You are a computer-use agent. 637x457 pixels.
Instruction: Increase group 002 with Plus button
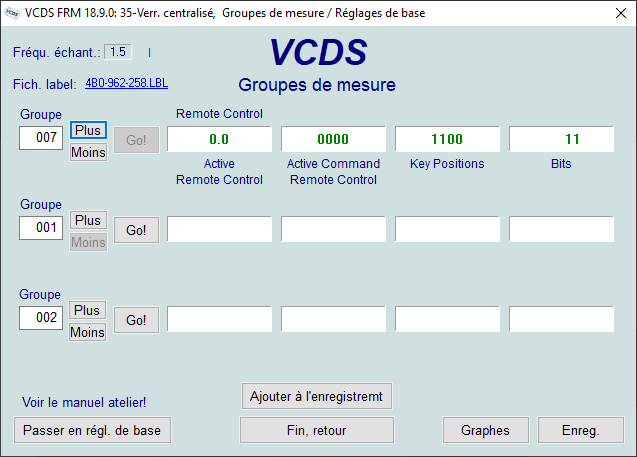point(87,310)
